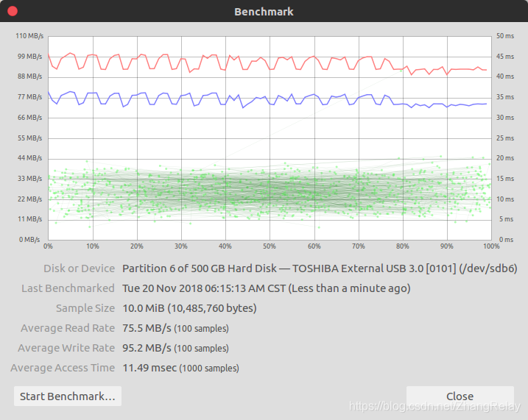The width and height of the screenshot is (528, 420).
Task: Click the 60% x-axis label
Action: 314,246
